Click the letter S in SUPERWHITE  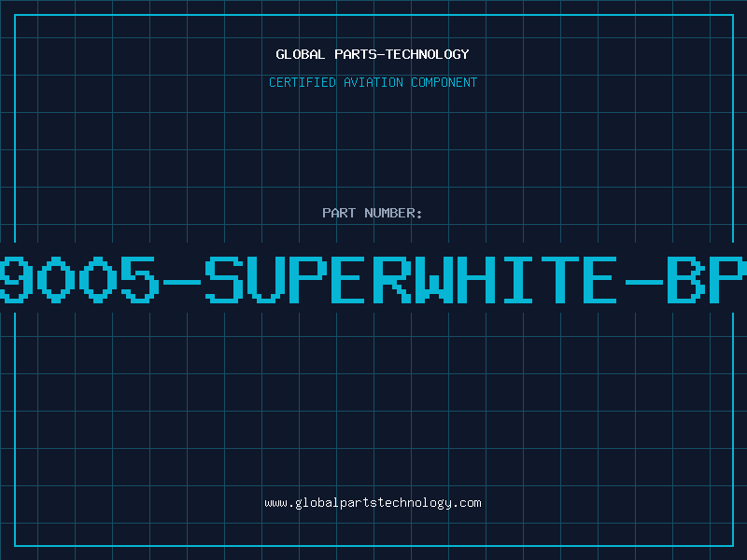coord(224,280)
